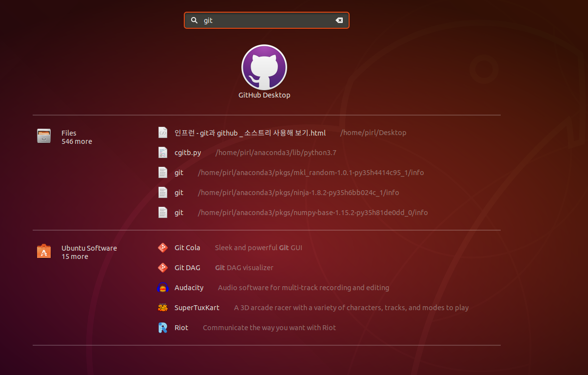
Task: Open Git Cola result name
Action: [187, 248]
